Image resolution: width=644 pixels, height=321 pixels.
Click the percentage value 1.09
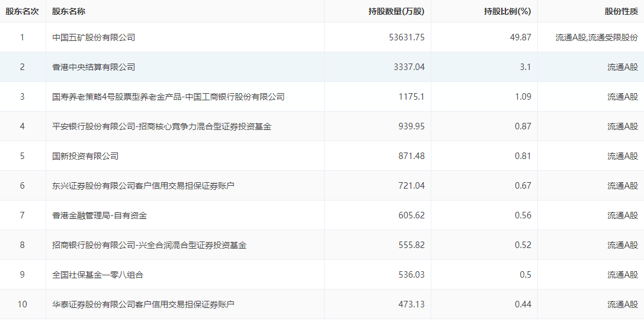pyautogui.click(x=523, y=97)
